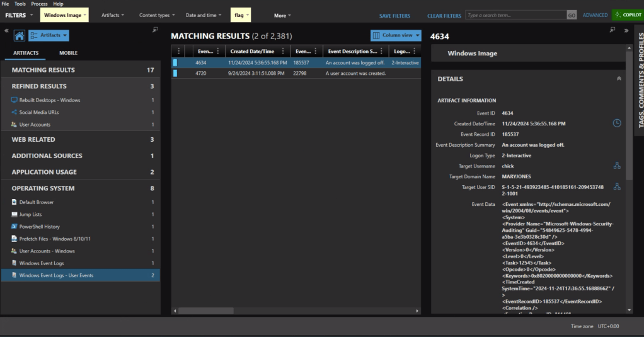The height and width of the screenshot is (337, 644).
Task: Collapse the DETAILS section
Action: pyautogui.click(x=618, y=79)
